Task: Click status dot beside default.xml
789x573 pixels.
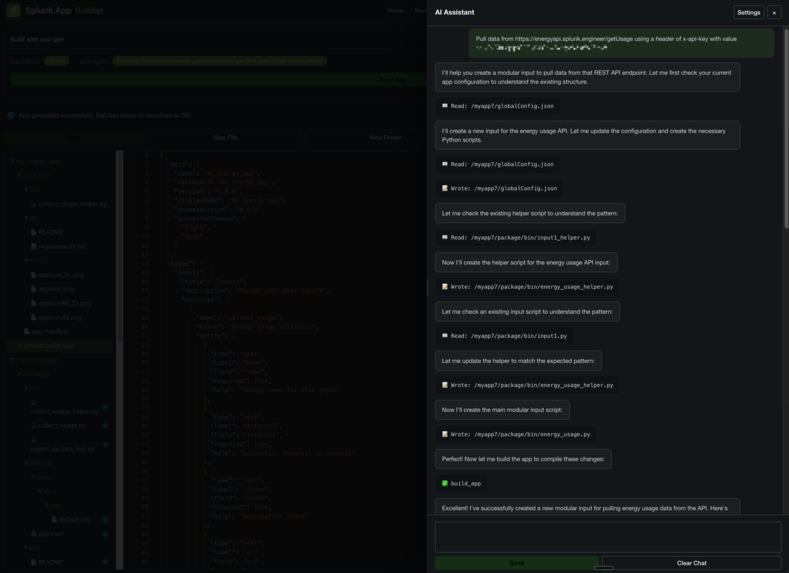Action: pos(106,519)
